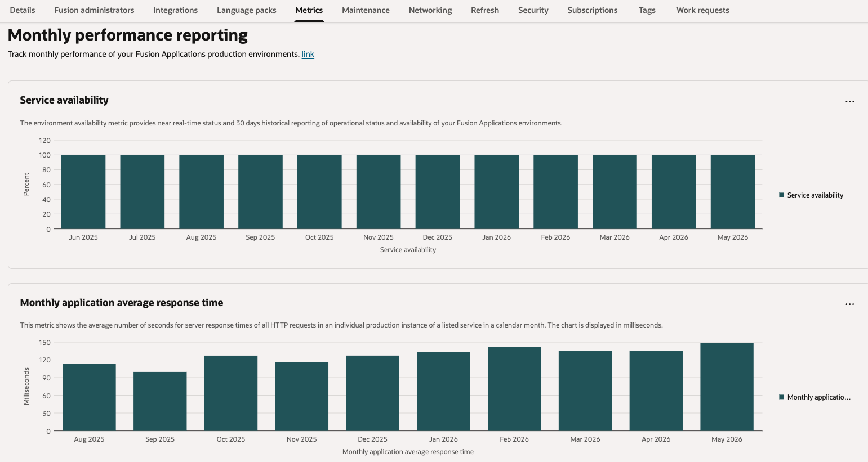
Task: Select the Oct 2025 availability bar
Action: pos(319,192)
